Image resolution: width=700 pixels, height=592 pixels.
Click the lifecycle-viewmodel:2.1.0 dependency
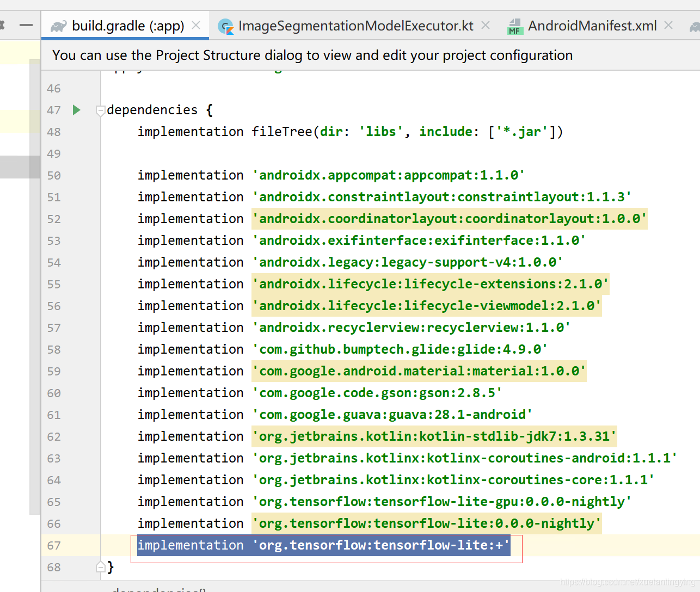[426, 306]
